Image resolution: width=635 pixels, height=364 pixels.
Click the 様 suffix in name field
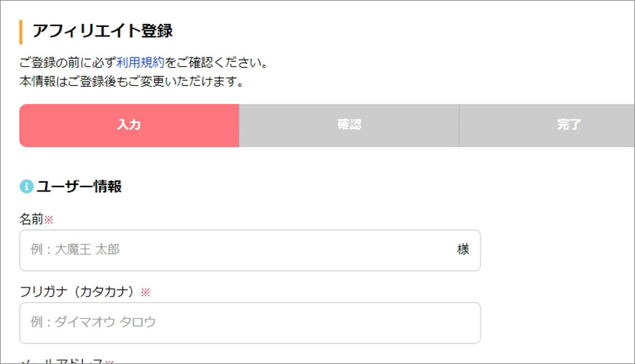(463, 250)
